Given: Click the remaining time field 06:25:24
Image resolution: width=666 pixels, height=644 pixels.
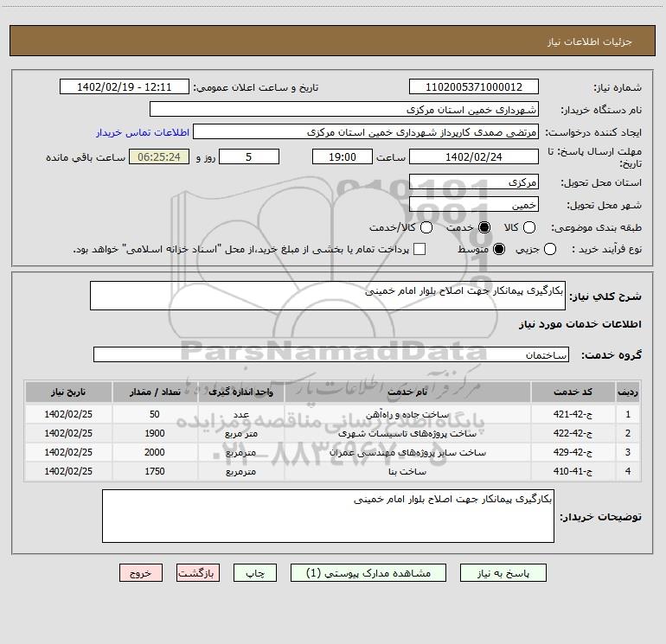Looking at the screenshot, I should click(x=159, y=156).
